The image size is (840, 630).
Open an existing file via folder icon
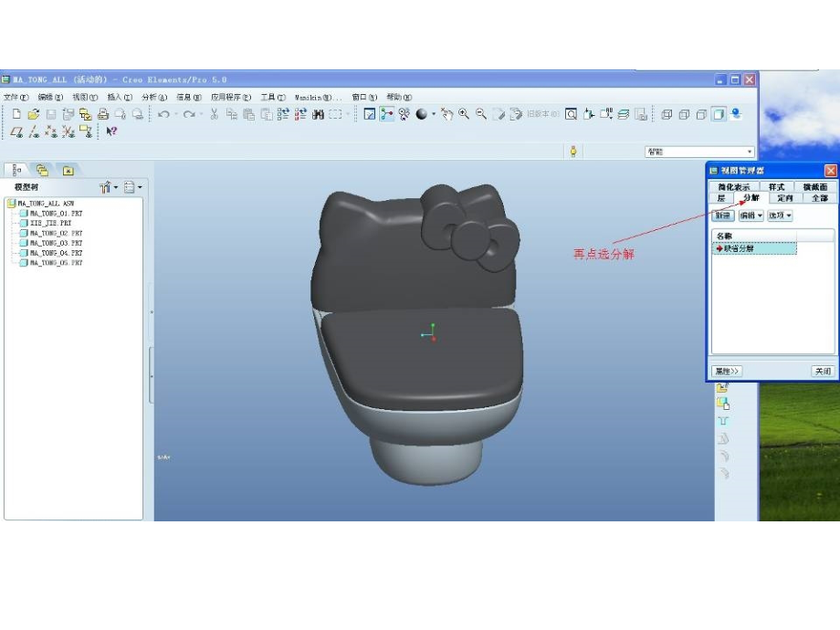click(x=34, y=114)
